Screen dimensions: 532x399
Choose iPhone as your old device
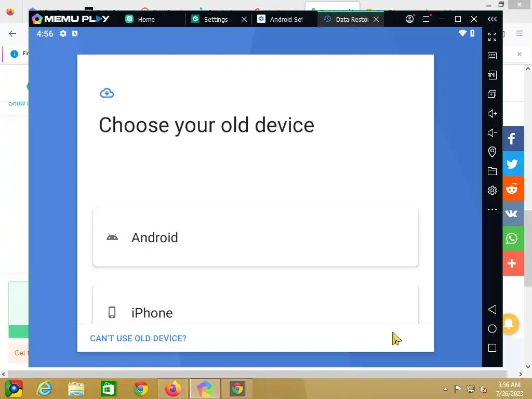[x=256, y=304]
